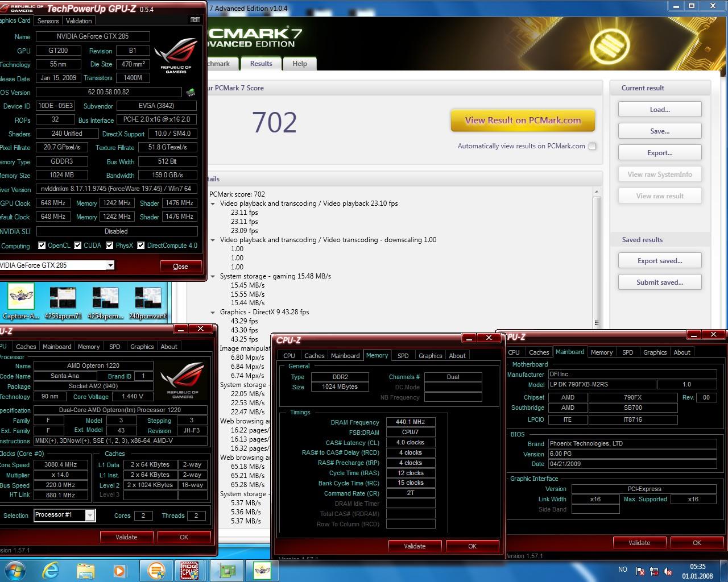Switch to ROG CPU-Z taskbar icon
Image resolution: width=728 pixels, height=582 pixels.
tap(189, 570)
